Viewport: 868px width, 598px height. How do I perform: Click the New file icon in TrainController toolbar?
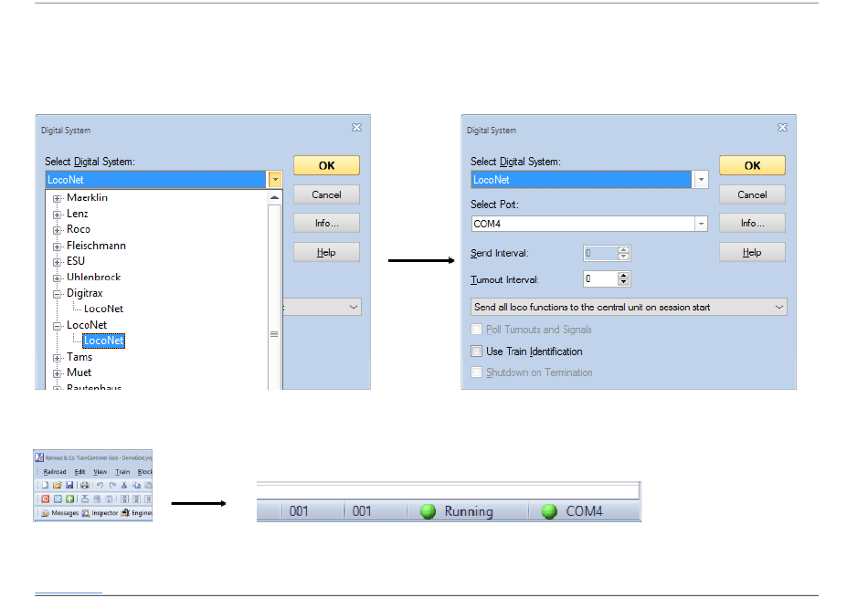[x=46, y=485]
